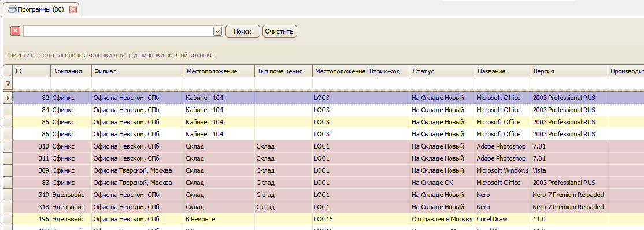Select row with ID 84
The image size is (644, 230).
328,110
